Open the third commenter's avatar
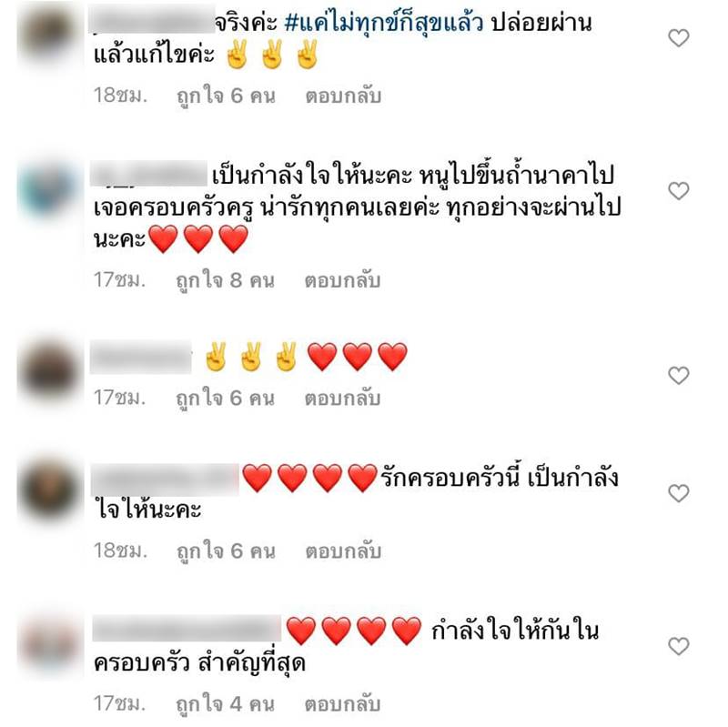 click(49, 373)
